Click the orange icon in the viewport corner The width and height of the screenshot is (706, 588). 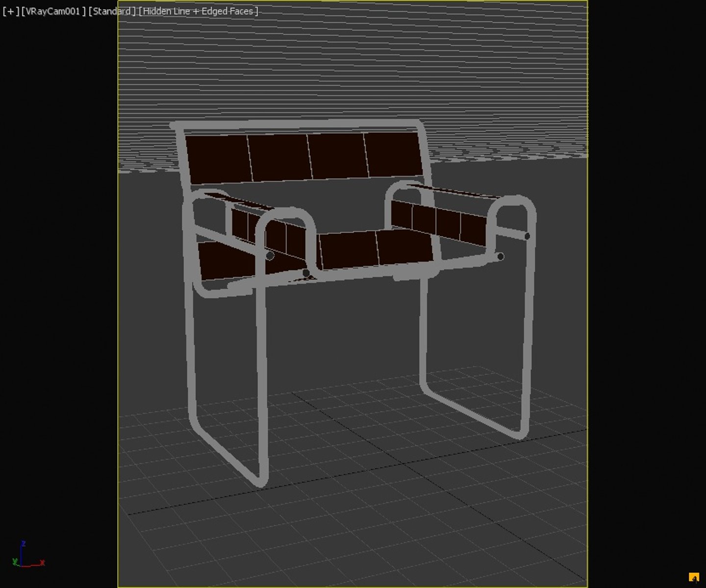click(x=694, y=578)
